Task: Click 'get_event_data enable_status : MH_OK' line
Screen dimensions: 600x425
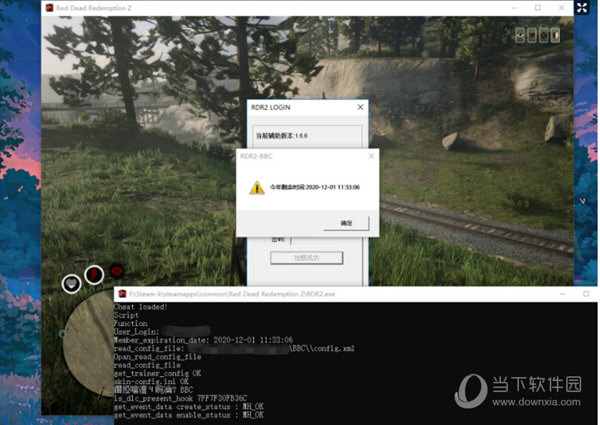Action: coord(189,415)
